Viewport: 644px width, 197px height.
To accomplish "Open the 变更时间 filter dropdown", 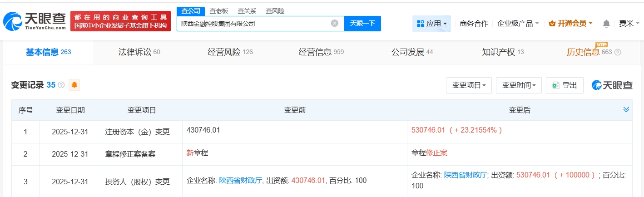I will click(519, 85).
